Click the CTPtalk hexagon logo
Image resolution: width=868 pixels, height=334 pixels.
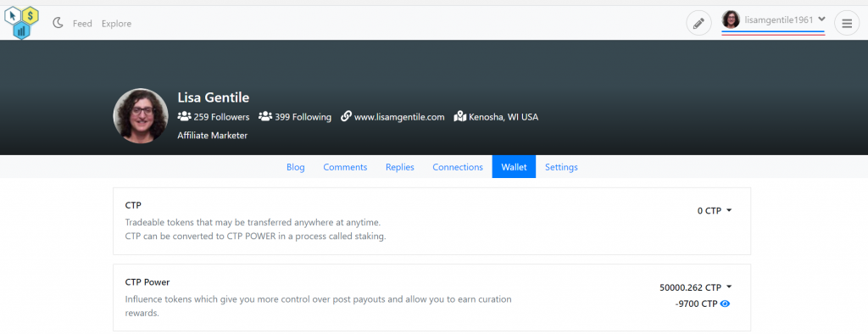[x=21, y=23]
